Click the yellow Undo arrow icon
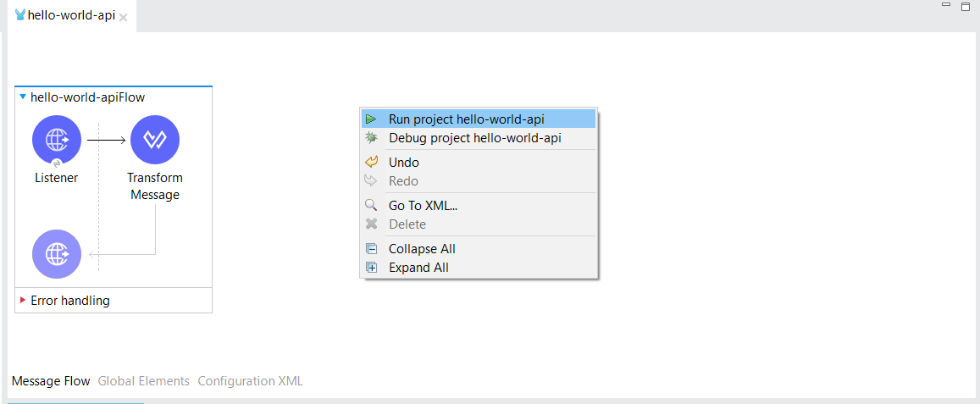 [x=371, y=162]
